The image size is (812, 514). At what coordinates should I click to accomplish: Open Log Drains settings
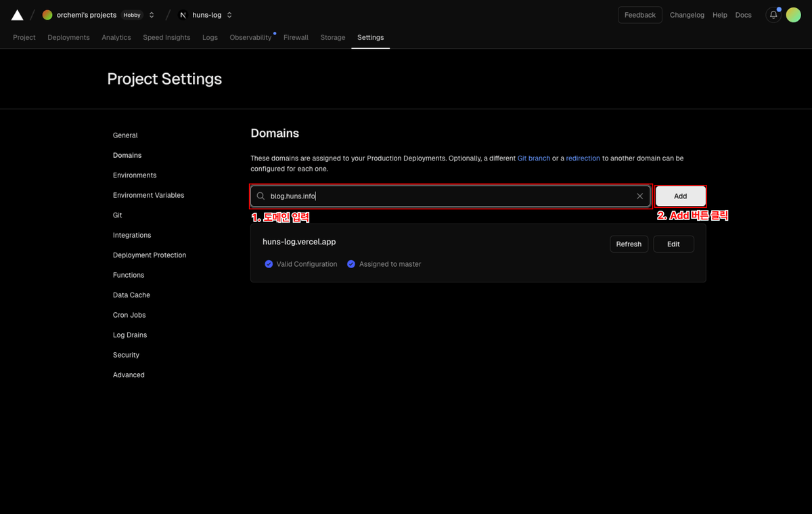coord(130,335)
